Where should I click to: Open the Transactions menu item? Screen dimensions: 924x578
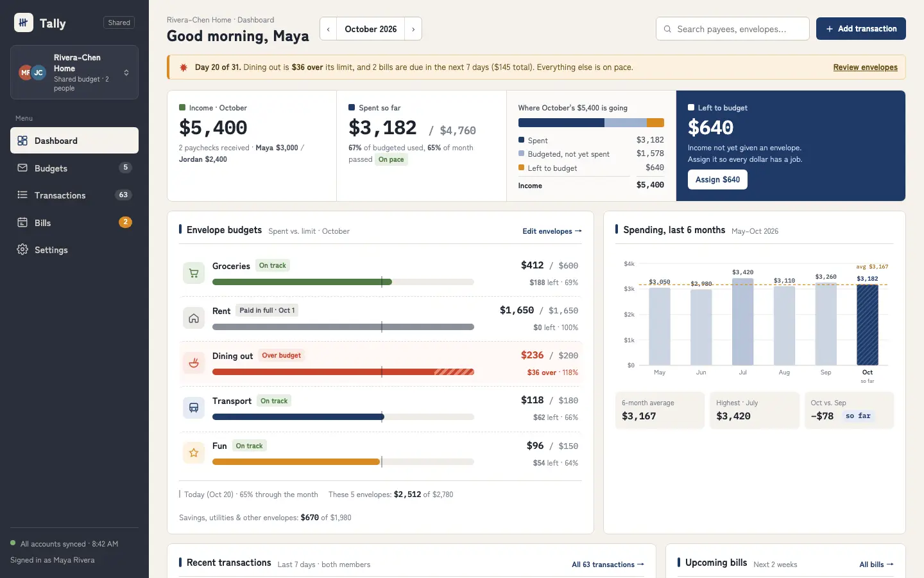(x=74, y=195)
